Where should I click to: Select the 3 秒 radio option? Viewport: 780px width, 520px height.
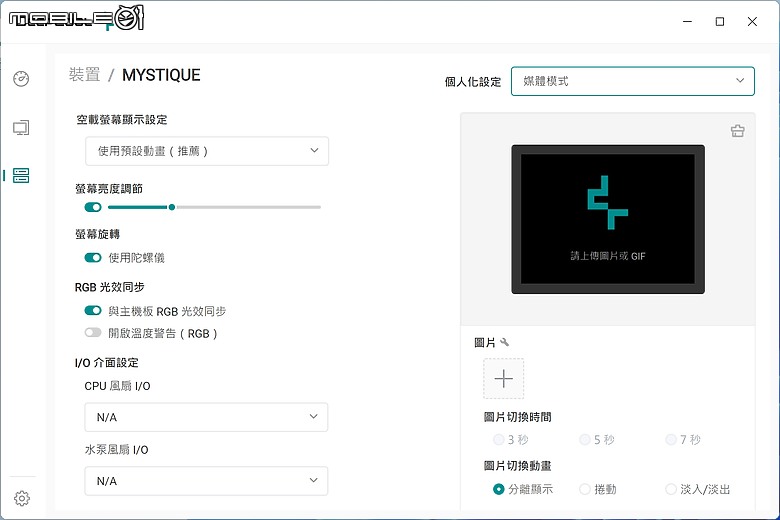[x=498, y=439]
